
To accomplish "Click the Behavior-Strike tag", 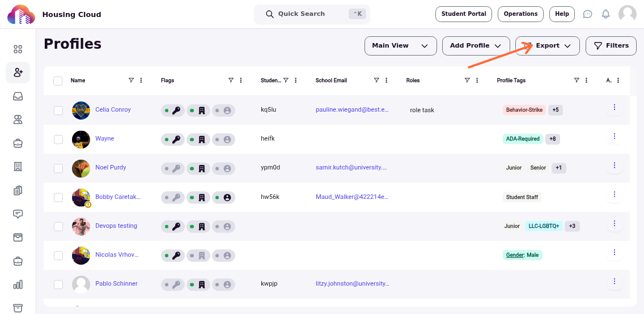I will [x=524, y=110].
